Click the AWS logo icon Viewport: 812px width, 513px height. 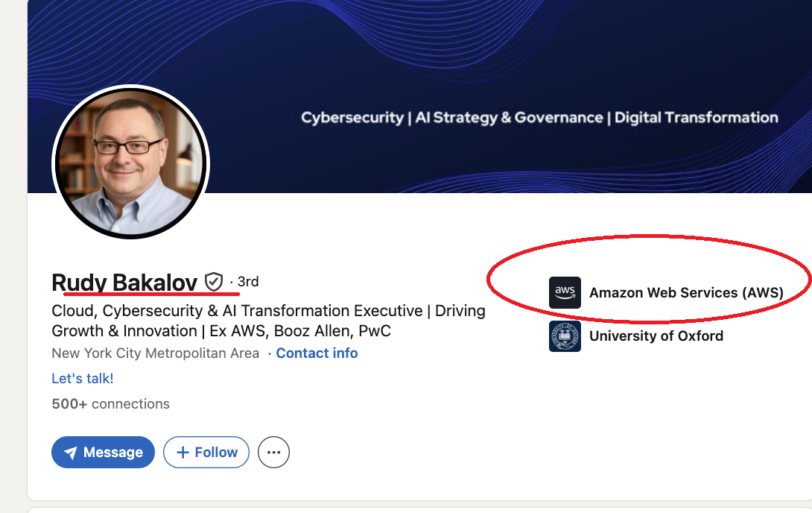tap(565, 292)
